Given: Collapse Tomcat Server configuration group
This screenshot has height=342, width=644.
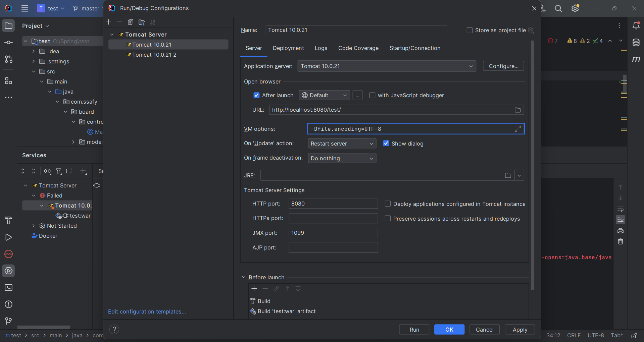Looking at the screenshot, I should tap(112, 35).
